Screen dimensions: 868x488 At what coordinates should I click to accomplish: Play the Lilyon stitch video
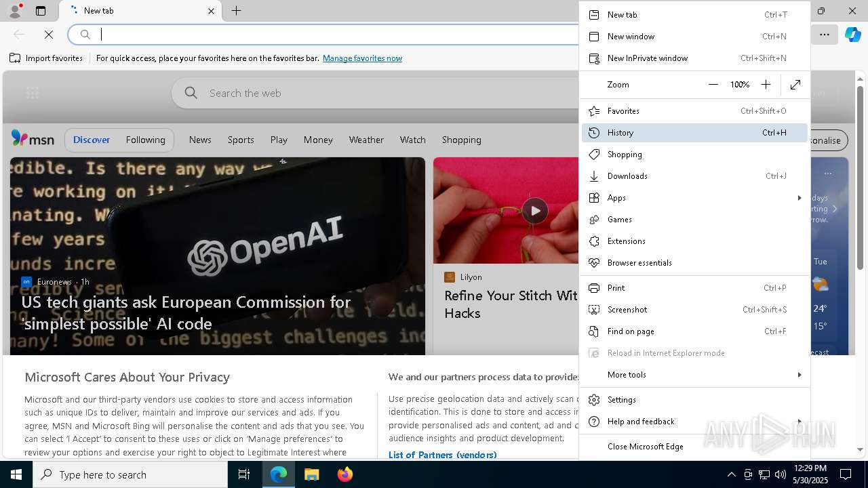coord(535,210)
